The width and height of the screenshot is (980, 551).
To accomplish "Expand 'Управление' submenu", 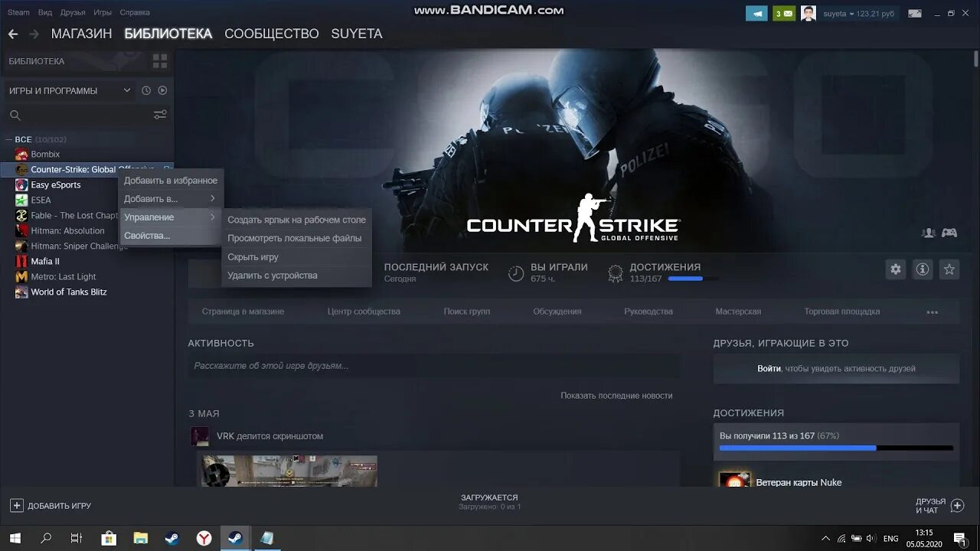I will (171, 217).
